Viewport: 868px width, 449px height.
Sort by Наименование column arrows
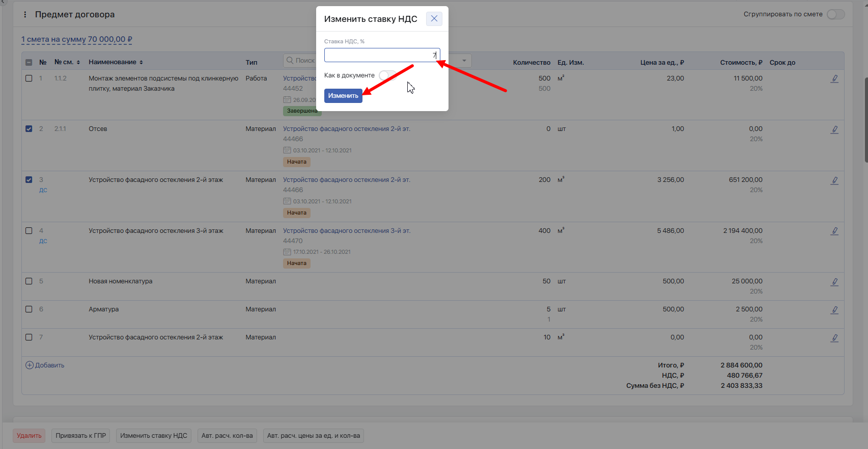coord(141,62)
